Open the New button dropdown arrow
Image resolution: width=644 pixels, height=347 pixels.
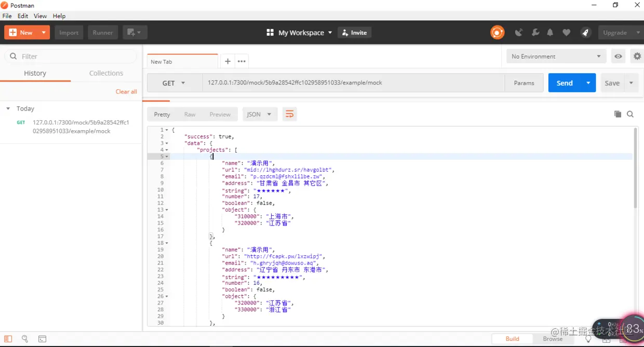(x=44, y=32)
